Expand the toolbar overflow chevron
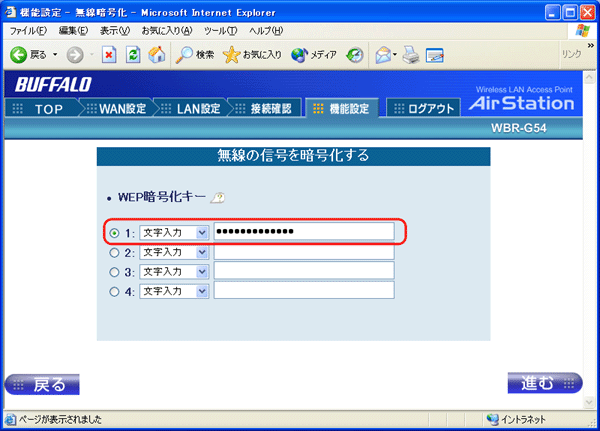The image size is (600, 431). click(591, 45)
